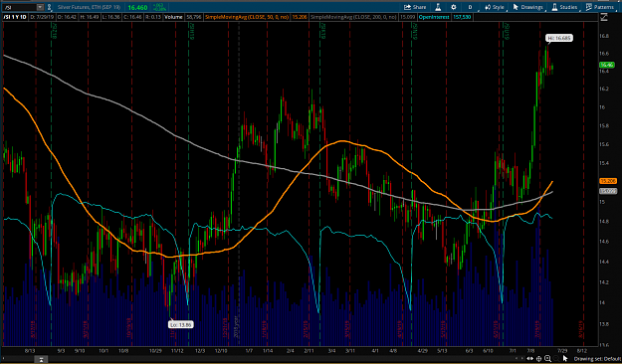This screenshot has height=364, width=622.
Task: Open the symbol selector dropdown arrow
Action: tap(40, 7)
